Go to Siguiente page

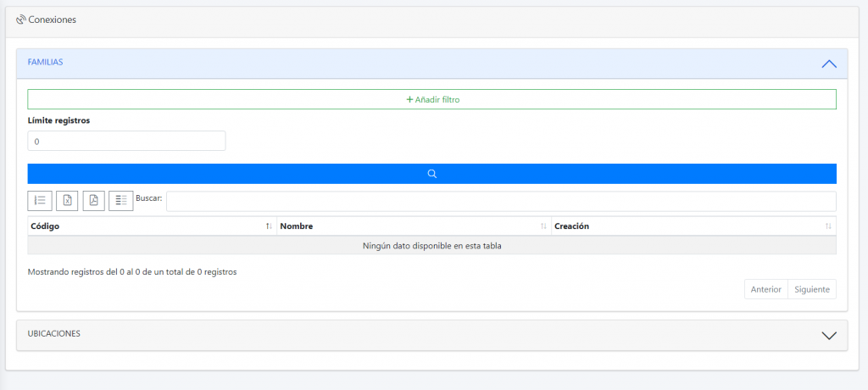click(x=812, y=289)
